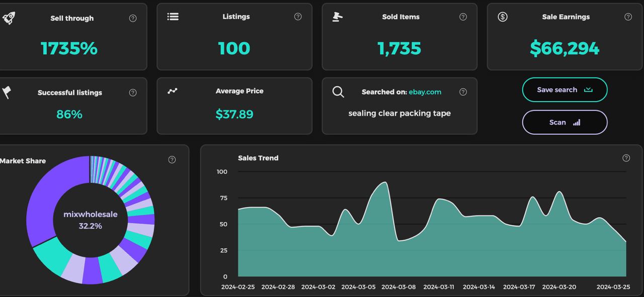Open help tooltip for Searched on card
The height and width of the screenshot is (297, 644).
[x=463, y=92]
